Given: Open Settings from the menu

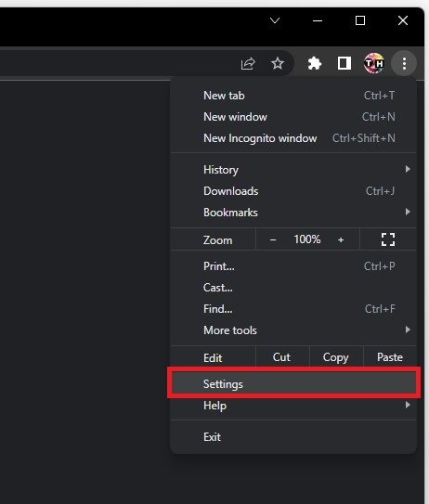Looking at the screenshot, I should [x=293, y=383].
